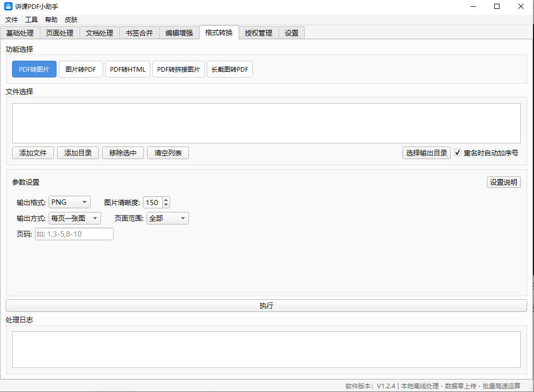The image size is (534, 392).
Task: Switch to the 书签合并 tab
Action: 139,33
